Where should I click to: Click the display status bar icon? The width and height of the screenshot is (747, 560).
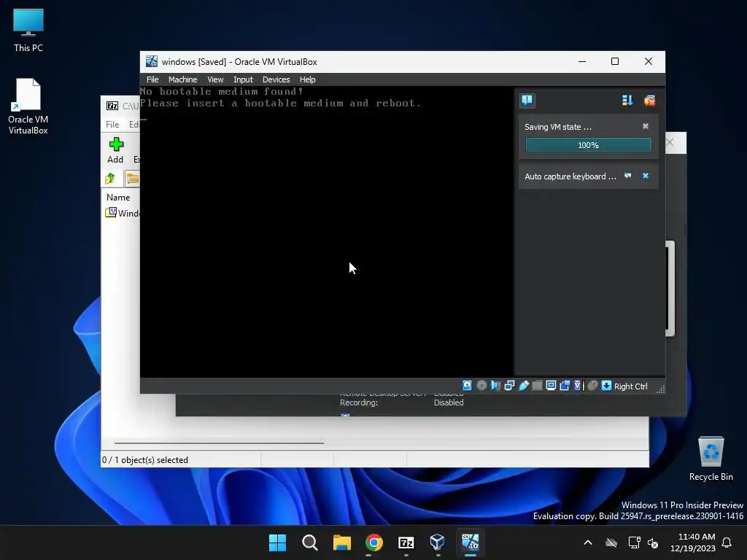tap(551, 386)
